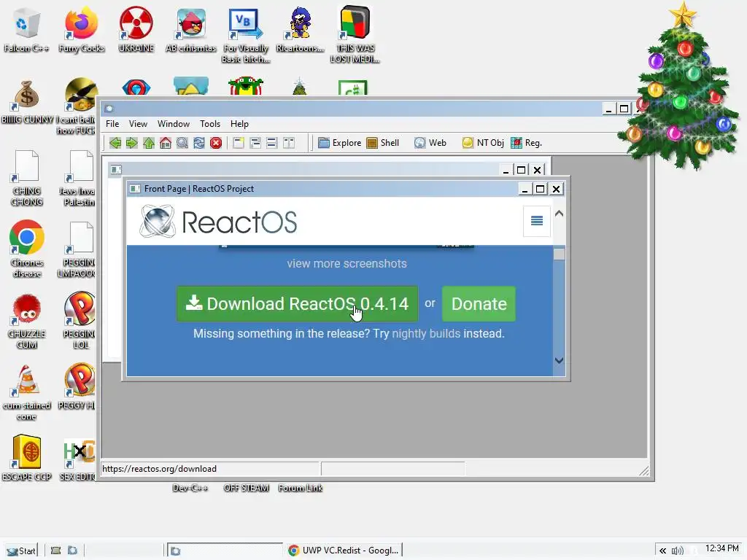Image resolution: width=747 pixels, height=560 pixels.
Task: Select the Dev-C++ desktop label
Action: pyautogui.click(x=190, y=488)
